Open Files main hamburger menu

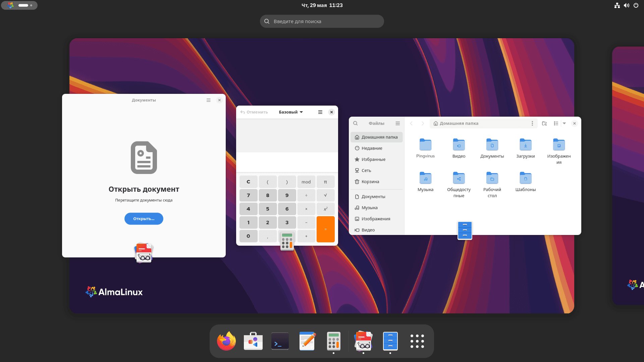398,123
